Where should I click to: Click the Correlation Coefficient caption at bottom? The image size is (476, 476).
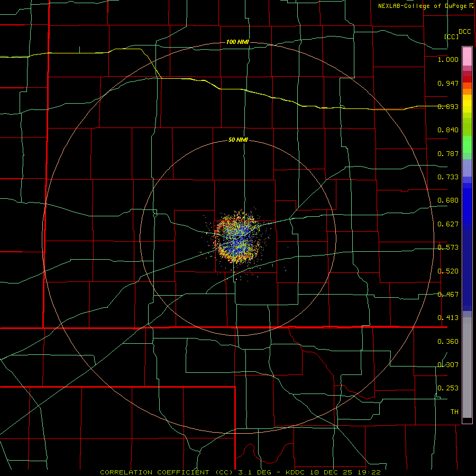pyautogui.click(x=241, y=472)
